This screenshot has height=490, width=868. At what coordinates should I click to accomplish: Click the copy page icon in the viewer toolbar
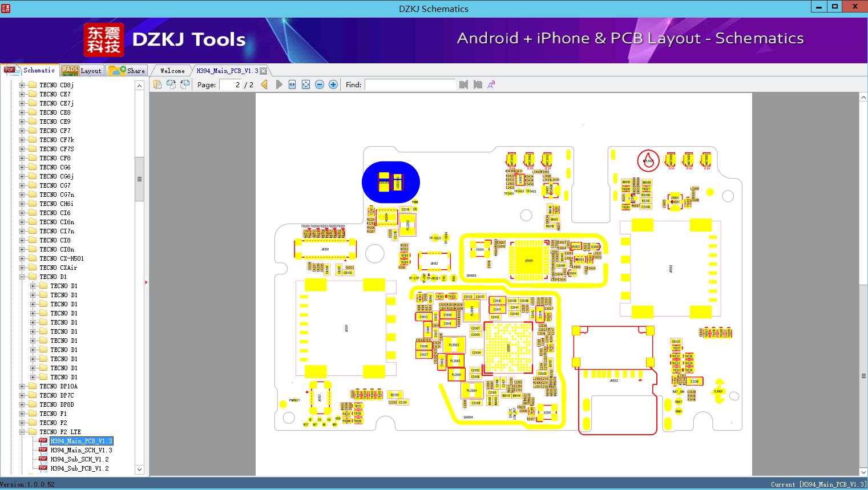click(157, 84)
